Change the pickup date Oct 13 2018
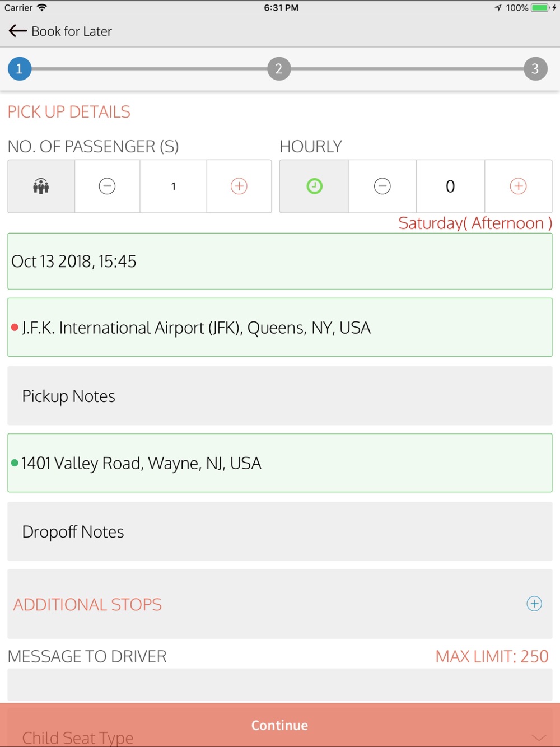Screen dimensions: 560x747 (x=279, y=262)
